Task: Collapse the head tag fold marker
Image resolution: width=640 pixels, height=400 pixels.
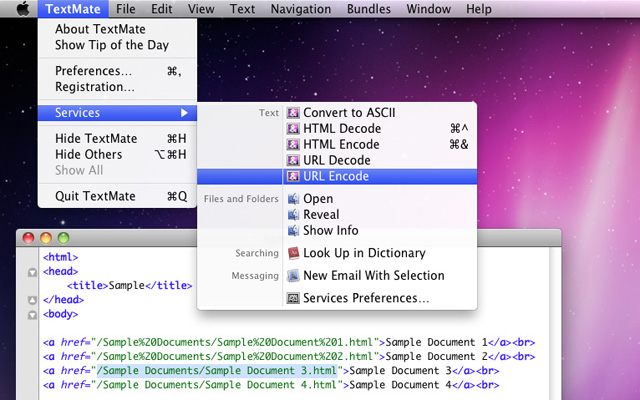Action: click(32, 272)
